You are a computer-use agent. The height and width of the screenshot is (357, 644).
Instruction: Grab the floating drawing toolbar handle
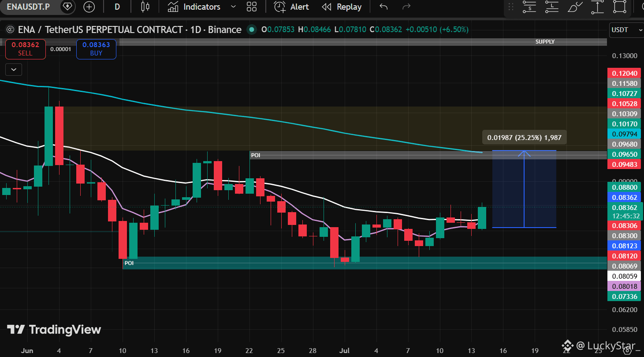coord(511,7)
